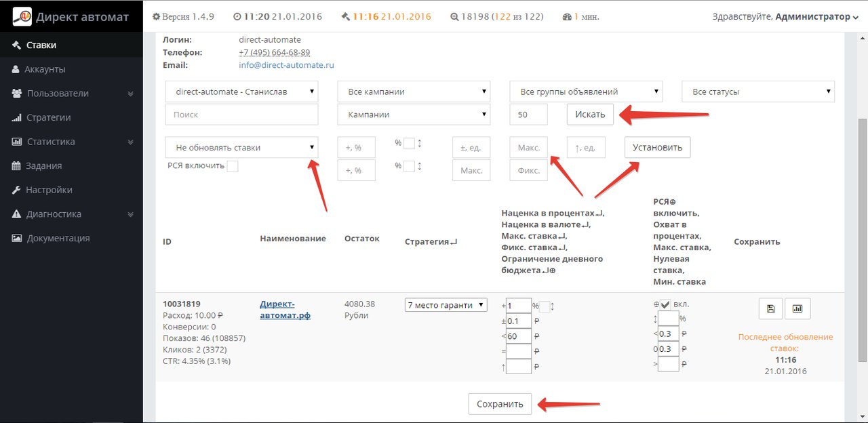Expand the Статистика sidebar menu
This screenshot has height=423, width=868.
(51, 142)
